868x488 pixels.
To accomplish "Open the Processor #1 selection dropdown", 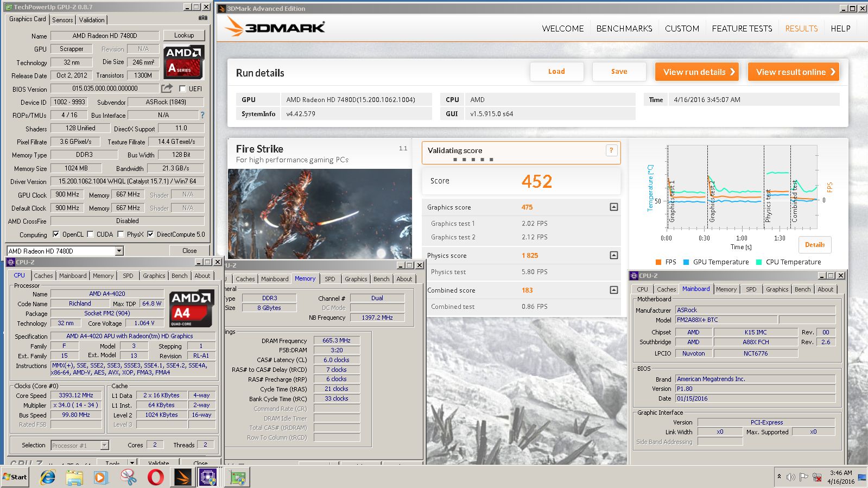I will tap(105, 445).
